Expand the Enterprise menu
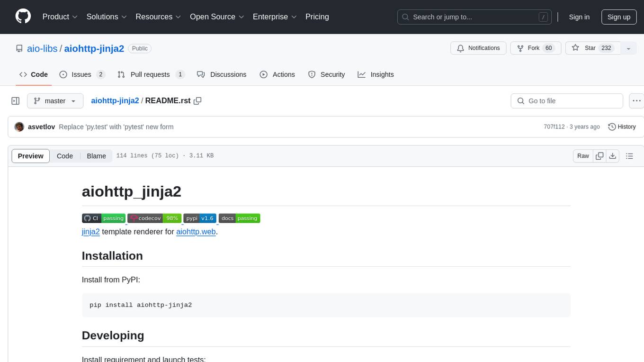 275,17
